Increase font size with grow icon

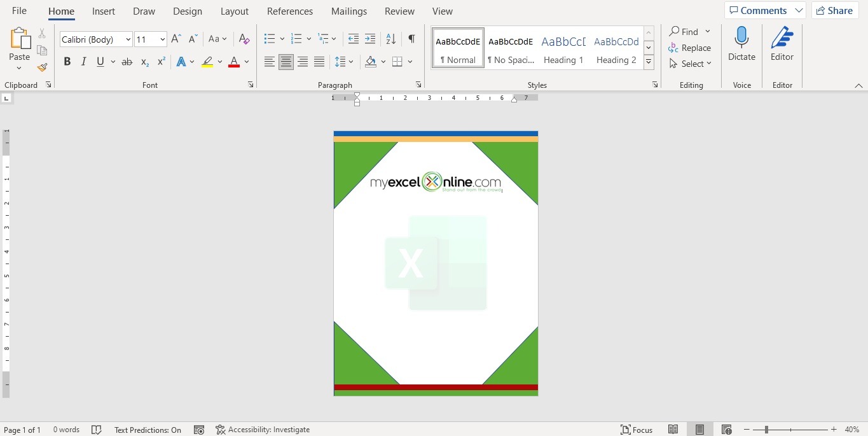177,39
